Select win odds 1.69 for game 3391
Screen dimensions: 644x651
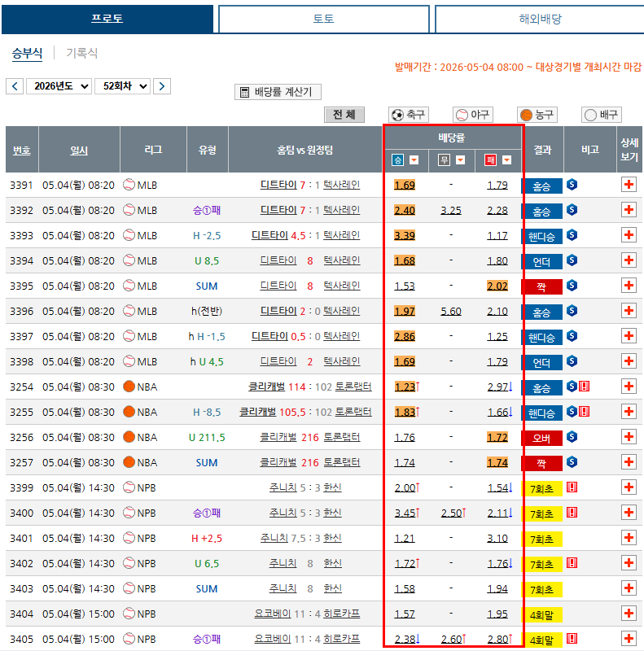point(405,186)
